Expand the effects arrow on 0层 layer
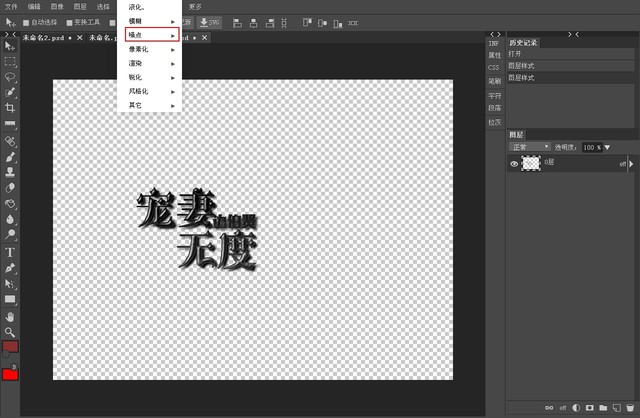Image resolution: width=640 pixels, height=418 pixels. pos(632,162)
